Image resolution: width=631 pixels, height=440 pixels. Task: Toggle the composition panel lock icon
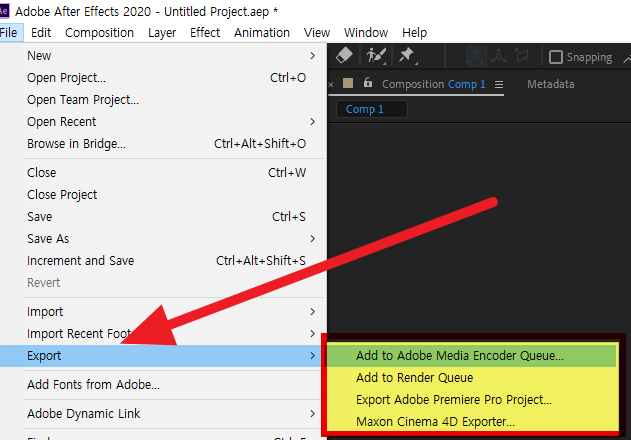point(367,83)
